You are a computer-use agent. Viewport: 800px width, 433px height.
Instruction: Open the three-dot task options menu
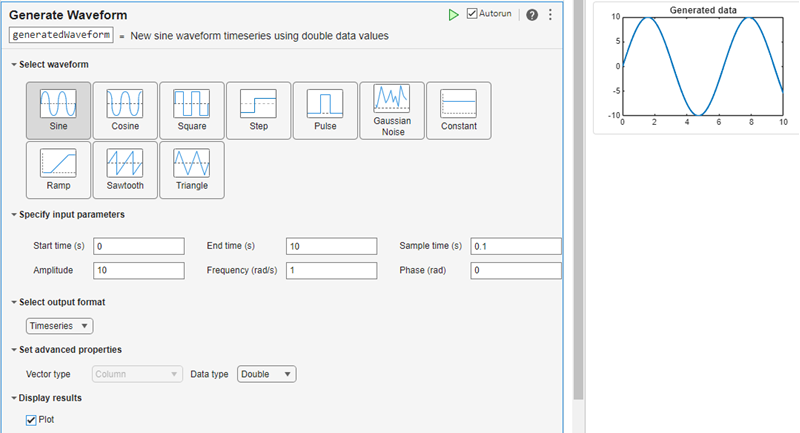[549, 15]
